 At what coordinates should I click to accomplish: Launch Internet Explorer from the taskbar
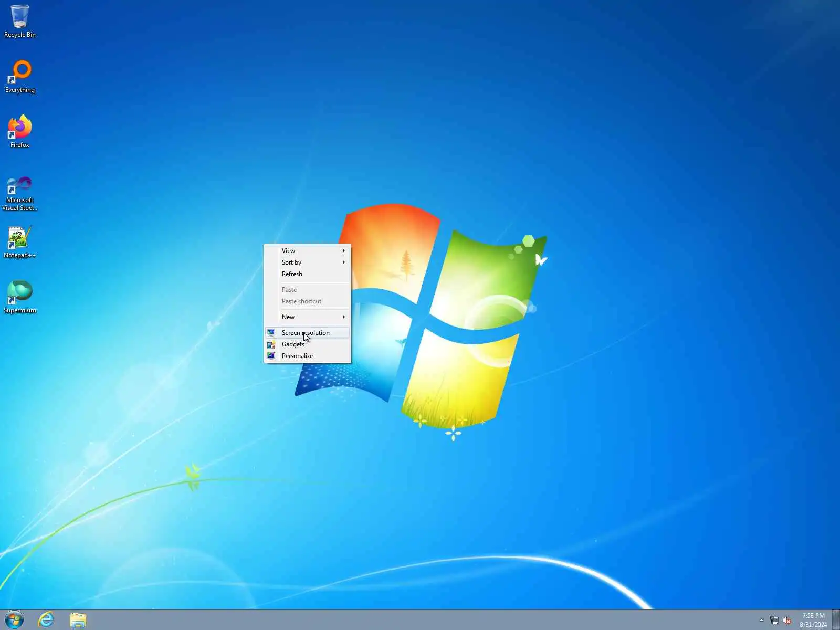coord(46,620)
